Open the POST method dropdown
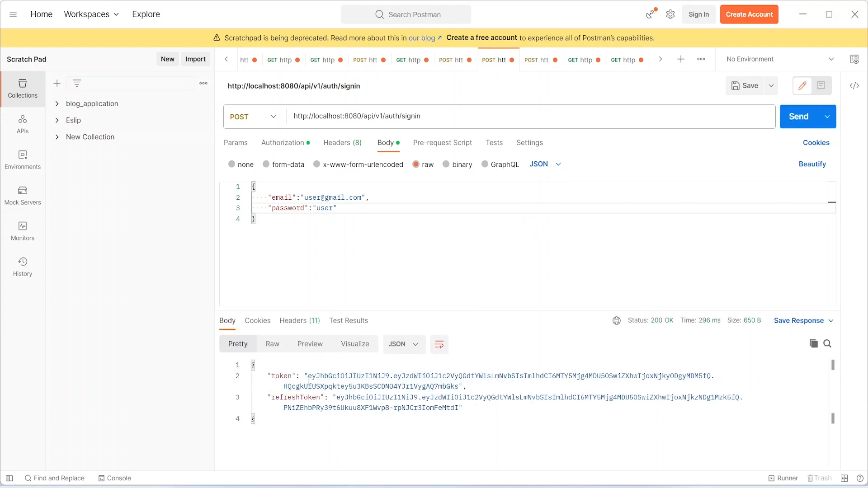The image size is (868, 488). point(254,117)
